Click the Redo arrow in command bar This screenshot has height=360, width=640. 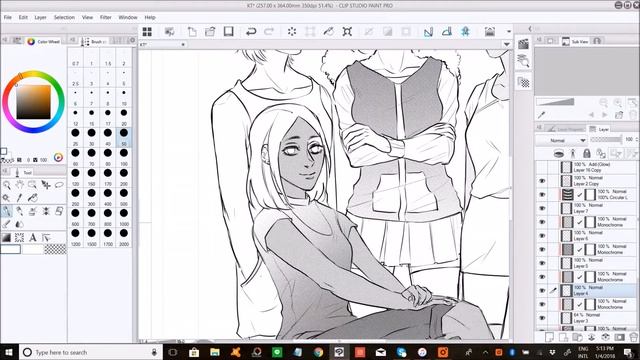pos(269,31)
